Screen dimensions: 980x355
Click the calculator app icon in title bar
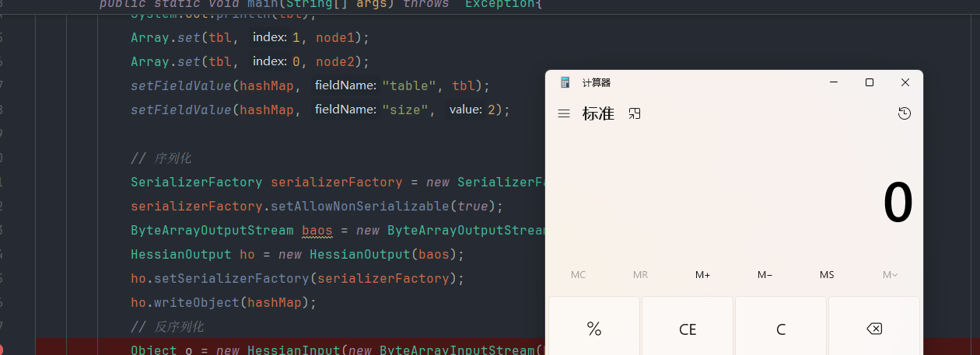pyautogui.click(x=565, y=82)
